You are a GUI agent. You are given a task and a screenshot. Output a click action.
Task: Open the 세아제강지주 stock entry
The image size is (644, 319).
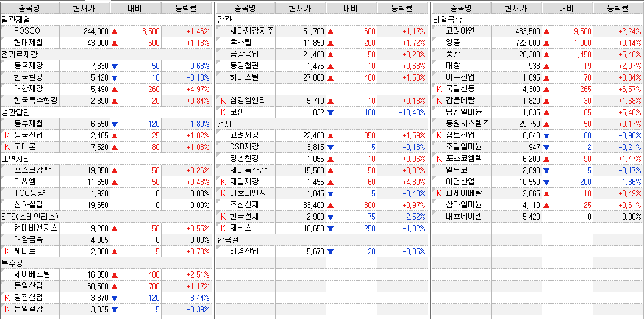click(x=252, y=31)
